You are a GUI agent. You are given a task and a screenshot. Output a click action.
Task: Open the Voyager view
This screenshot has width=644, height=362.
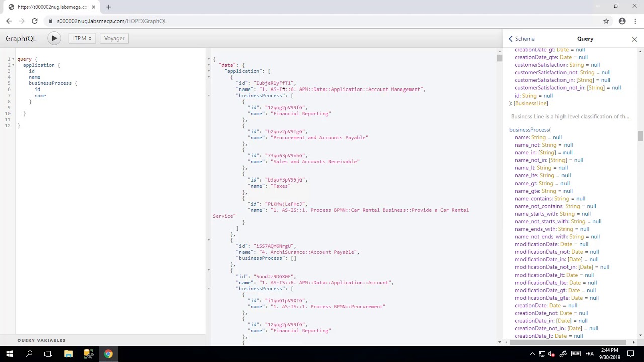[114, 38]
